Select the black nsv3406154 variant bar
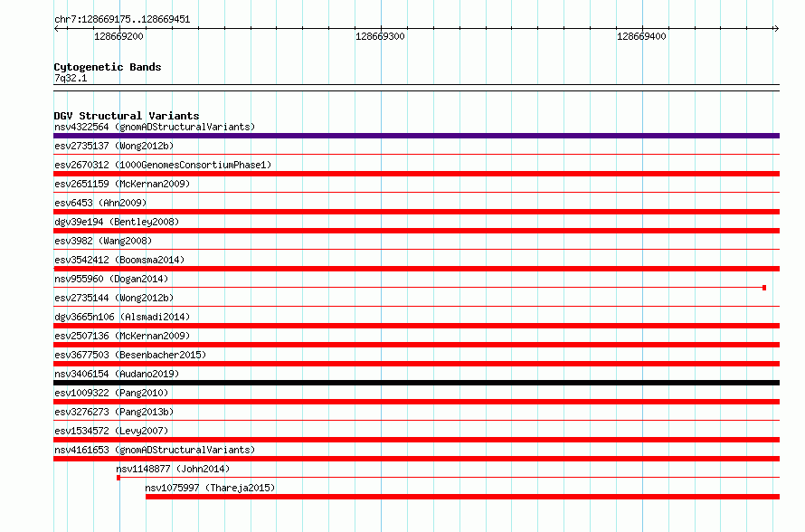 pyautogui.click(x=416, y=383)
